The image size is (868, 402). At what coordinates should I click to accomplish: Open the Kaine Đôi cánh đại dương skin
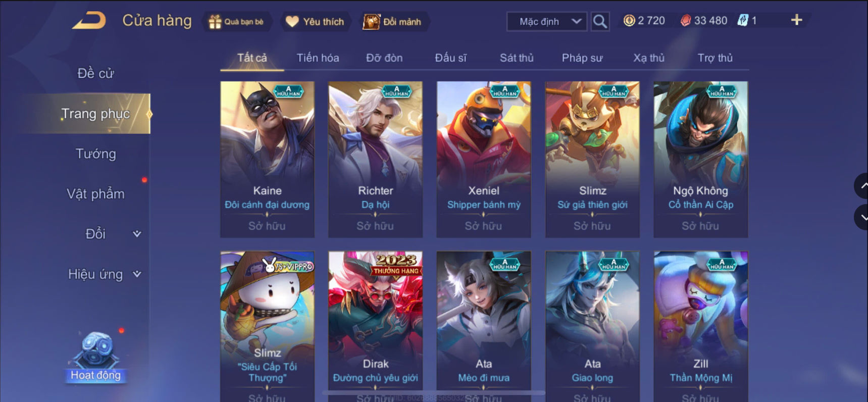[267, 159]
